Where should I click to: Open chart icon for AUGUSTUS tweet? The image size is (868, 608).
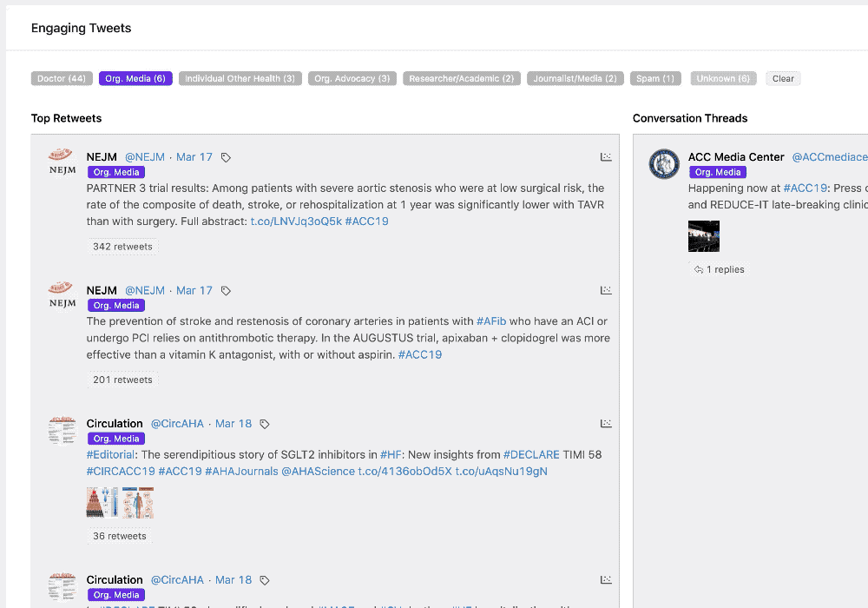click(606, 290)
